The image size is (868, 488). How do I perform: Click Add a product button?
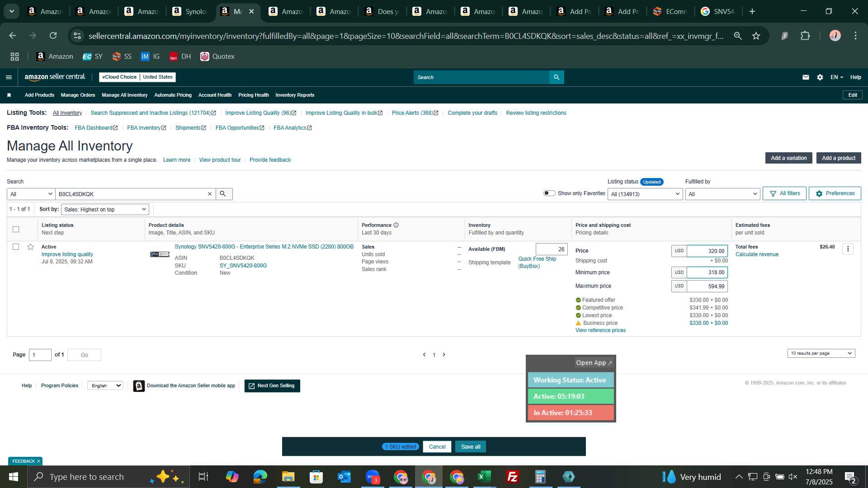pyautogui.click(x=839, y=158)
